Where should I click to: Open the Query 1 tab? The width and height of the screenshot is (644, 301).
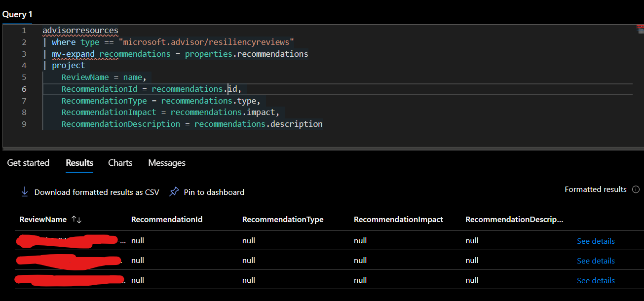coord(17,14)
